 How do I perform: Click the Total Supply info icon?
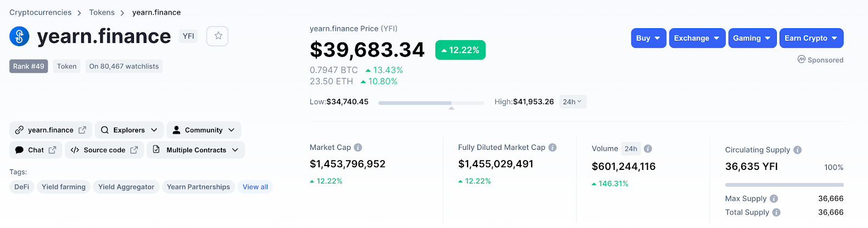(x=776, y=212)
